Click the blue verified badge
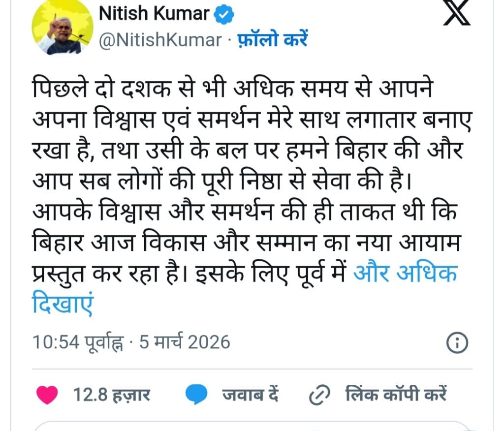 click(224, 14)
